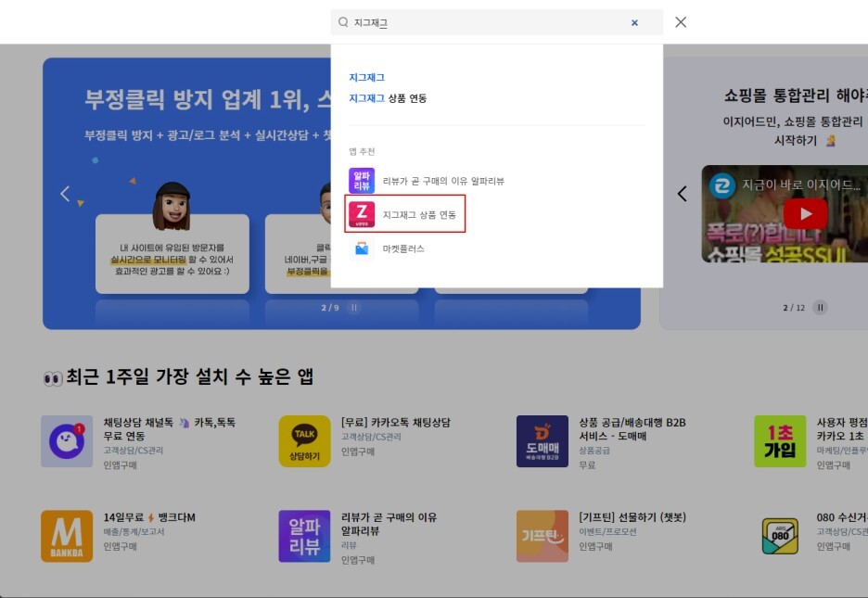Open 14일무료 뱅크다M app title
Screen dimensions: 868x598
(149, 517)
